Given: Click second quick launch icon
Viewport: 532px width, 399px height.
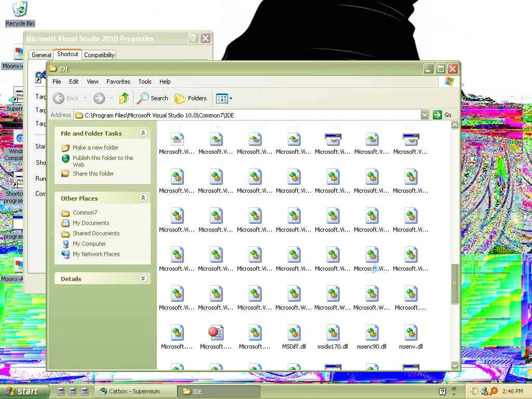Looking at the screenshot, I should [73, 391].
